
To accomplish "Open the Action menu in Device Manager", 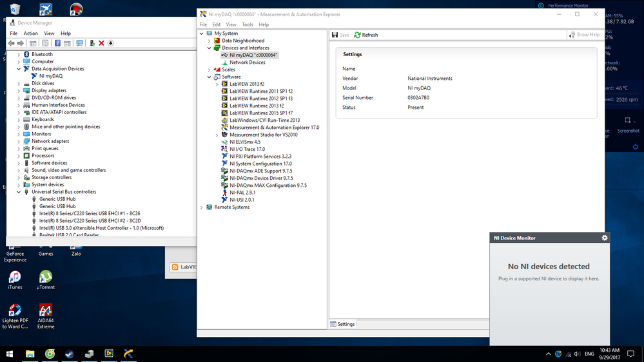I will click(x=30, y=33).
